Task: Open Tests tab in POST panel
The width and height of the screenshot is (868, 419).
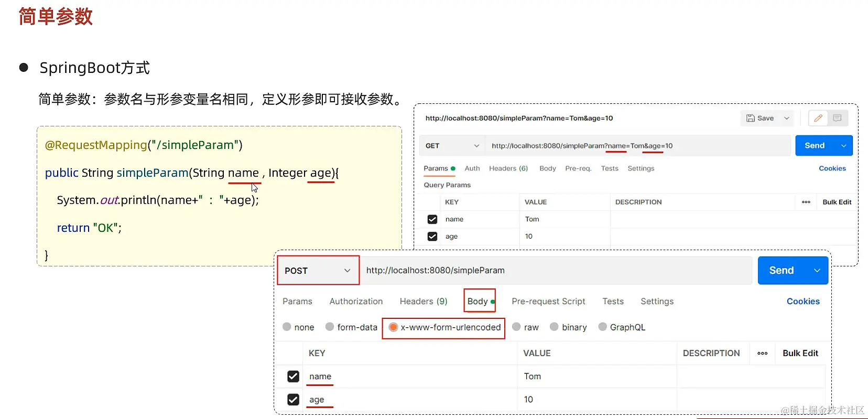Action: point(613,302)
